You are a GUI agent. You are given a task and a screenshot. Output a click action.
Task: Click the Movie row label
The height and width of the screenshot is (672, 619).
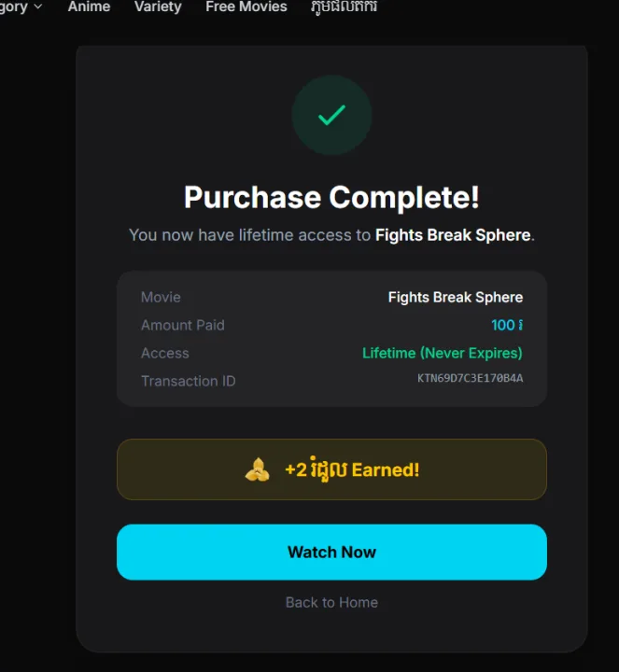pyautogui.click(x=161, y=297)
